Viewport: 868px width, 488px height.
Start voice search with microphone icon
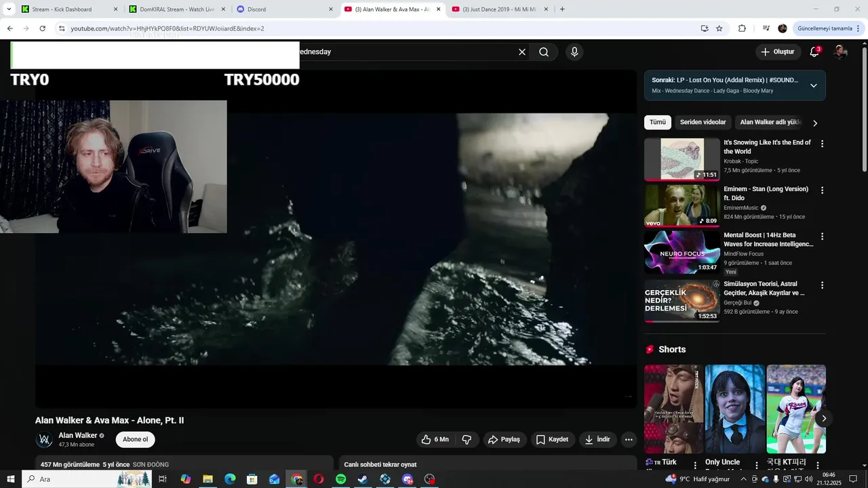(x=574, y=52)
